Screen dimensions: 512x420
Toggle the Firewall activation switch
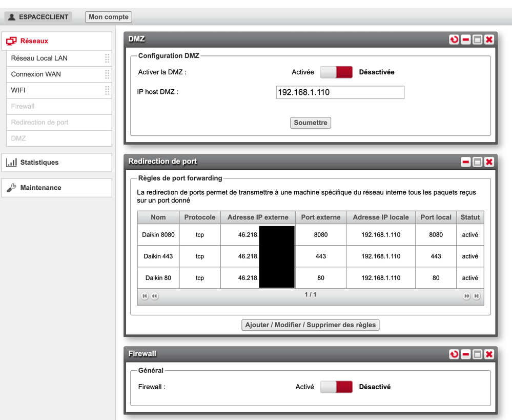pyautogui.click(x=337, y=387)
